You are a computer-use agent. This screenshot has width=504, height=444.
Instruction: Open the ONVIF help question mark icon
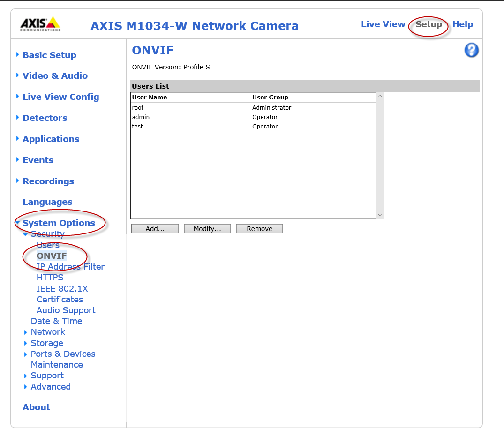pyautogui.click(x=471, y=51)
